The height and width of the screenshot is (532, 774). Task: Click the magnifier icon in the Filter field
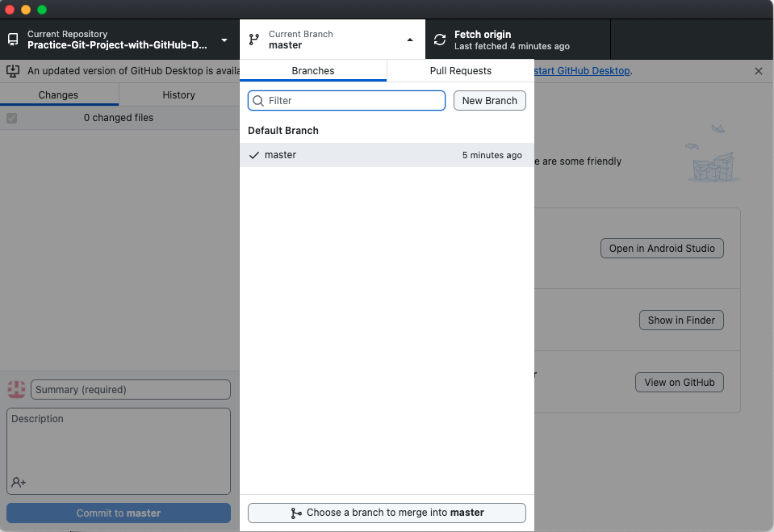point(258,101)
